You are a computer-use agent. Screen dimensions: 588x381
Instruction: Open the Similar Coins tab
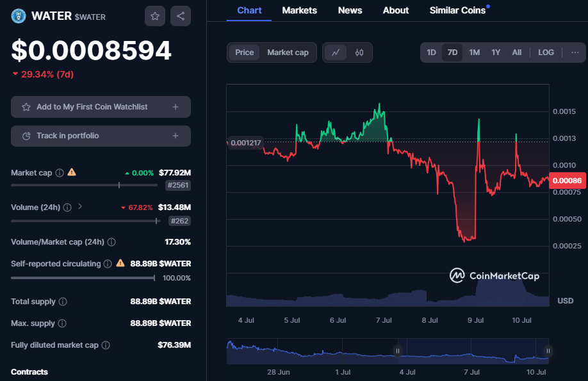click(458, 10)
